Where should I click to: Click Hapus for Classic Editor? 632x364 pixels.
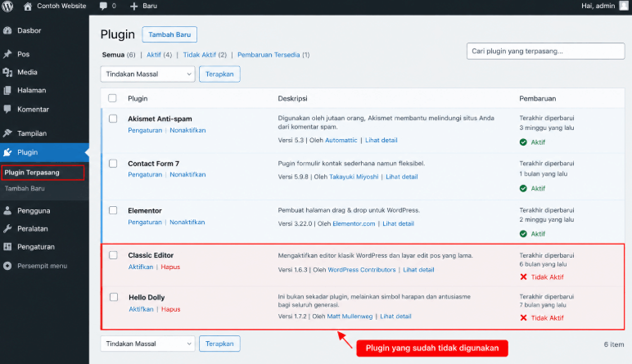(170, 267)
